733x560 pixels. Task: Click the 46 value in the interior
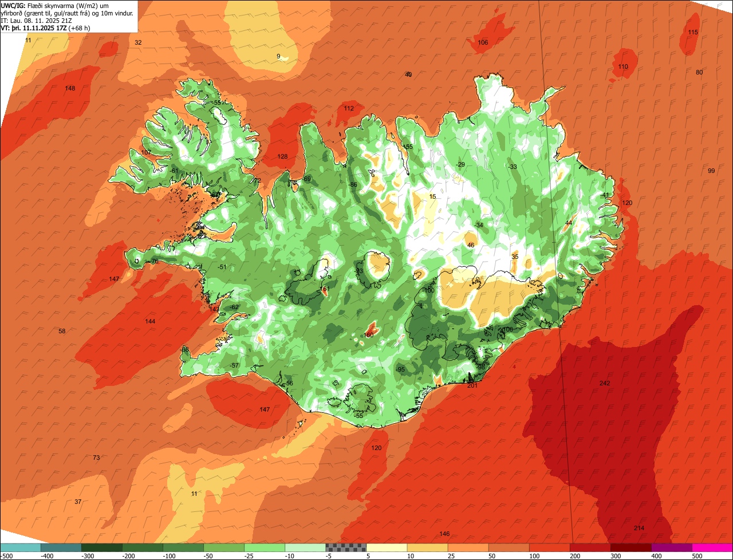471,245
